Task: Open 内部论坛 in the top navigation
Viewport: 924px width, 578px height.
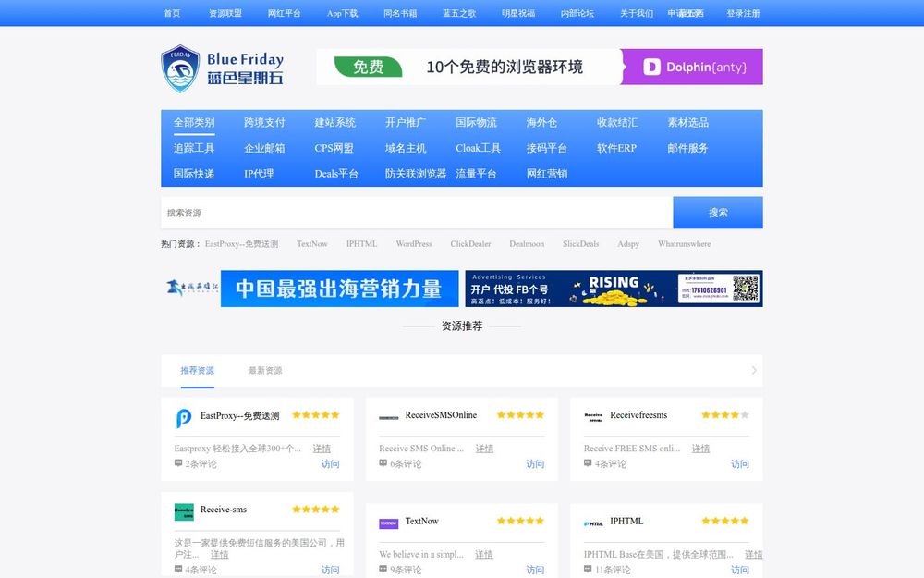Action: [x=577, y=13]
